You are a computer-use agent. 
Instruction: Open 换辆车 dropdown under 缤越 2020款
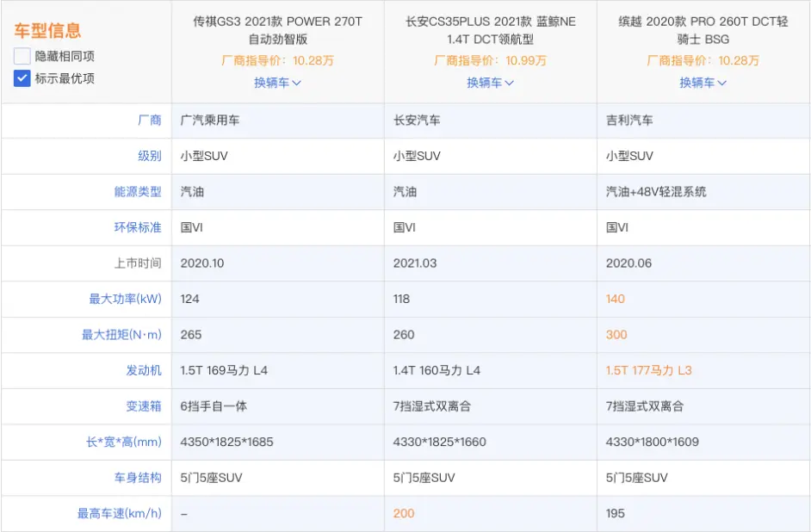tap(703, 83)
